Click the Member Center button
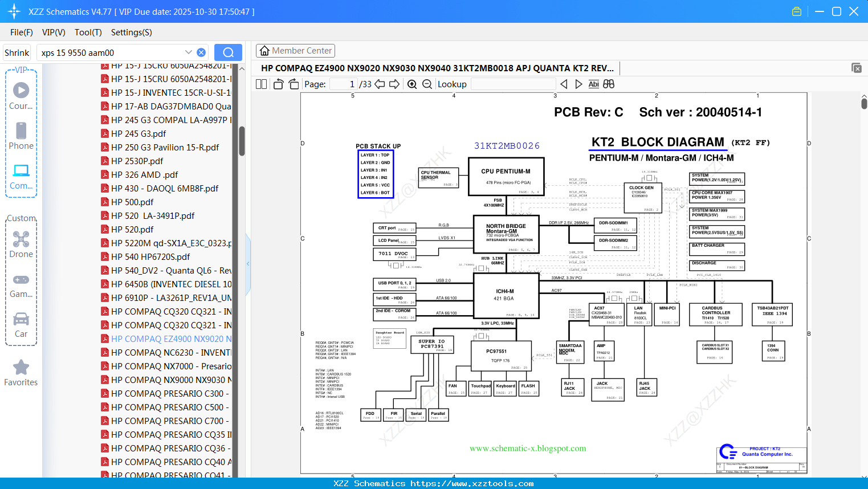This screenshot has width=868, height=489. tap(295, 51)
